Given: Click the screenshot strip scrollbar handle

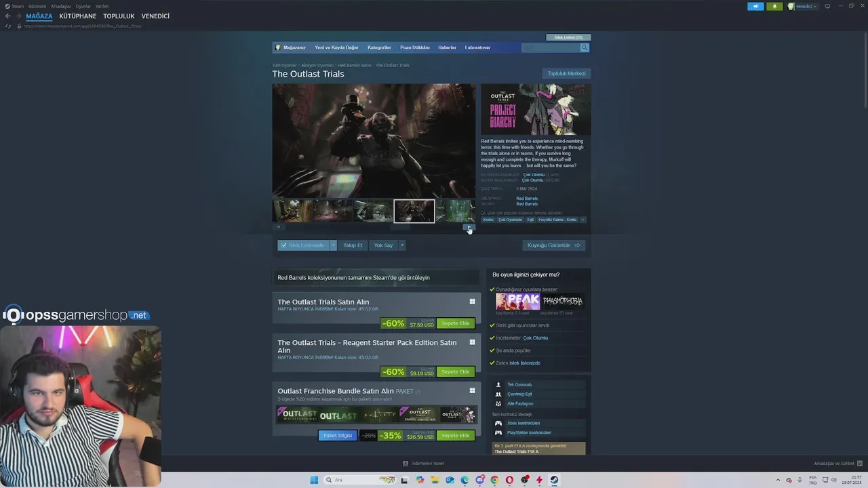Looking at the screenshot, I should (x=400, y=227).
